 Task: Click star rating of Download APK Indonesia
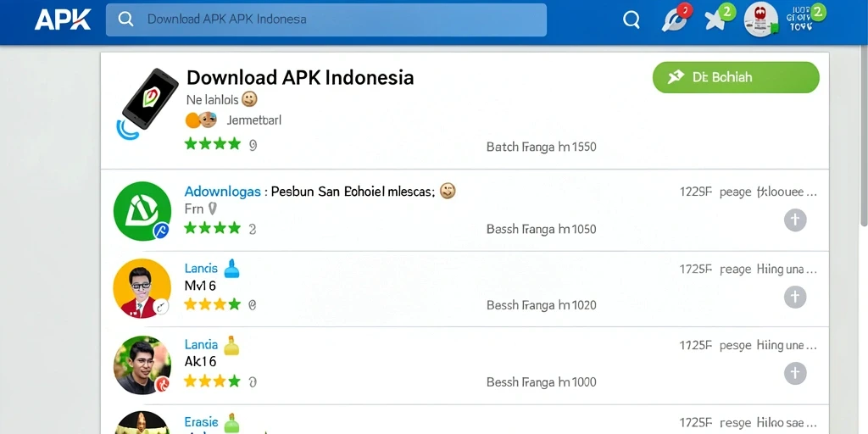[213, 144]
